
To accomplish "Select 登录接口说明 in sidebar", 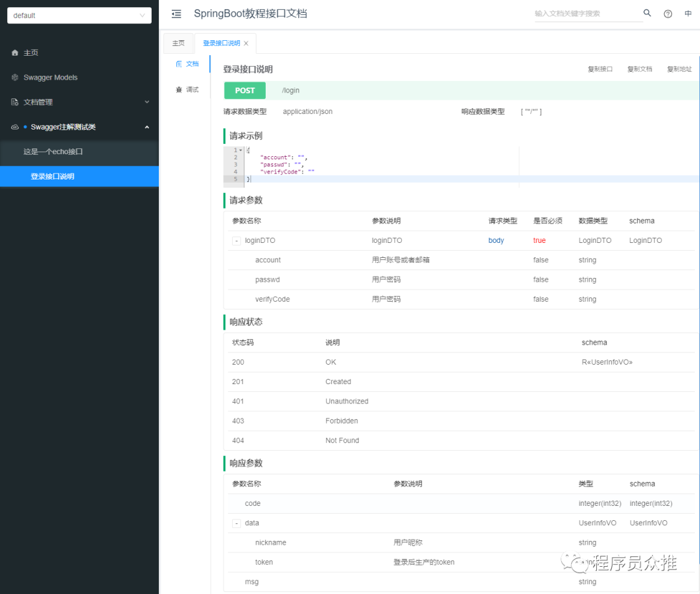I will coord(80,176).
